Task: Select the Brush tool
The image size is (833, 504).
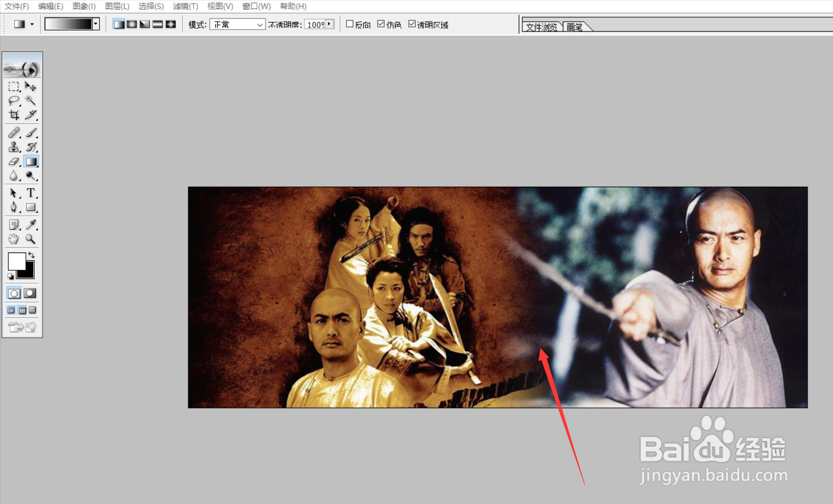Action: (x=31, y=133)
